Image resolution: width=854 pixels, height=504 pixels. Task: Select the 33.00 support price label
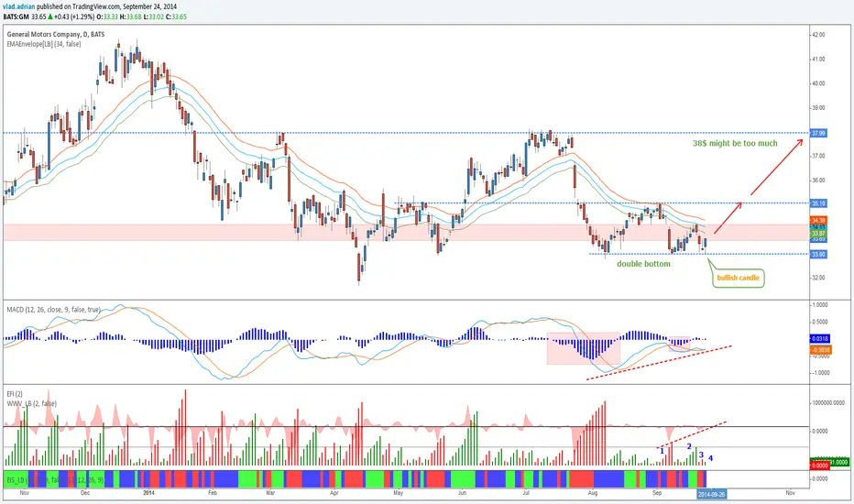point(818,254)
